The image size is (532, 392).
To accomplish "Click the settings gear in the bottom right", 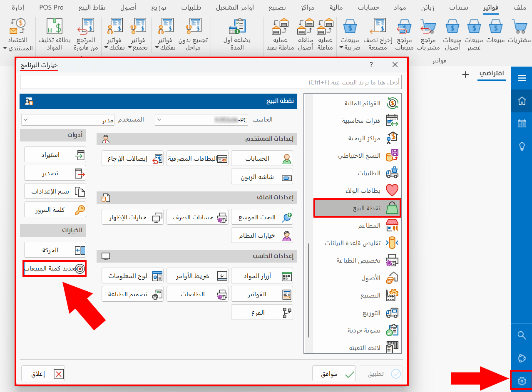I will point(521,381).
